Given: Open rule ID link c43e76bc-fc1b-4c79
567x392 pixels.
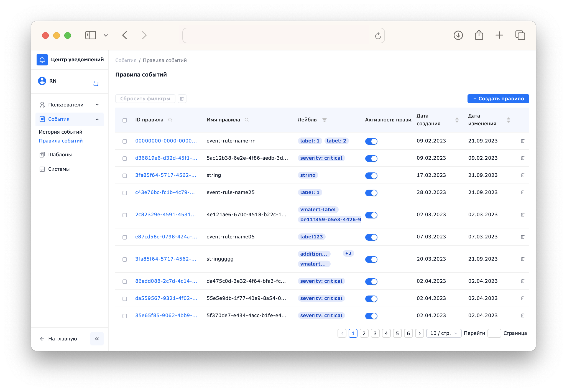Looking at the screenshot, I should coord(165,192).
